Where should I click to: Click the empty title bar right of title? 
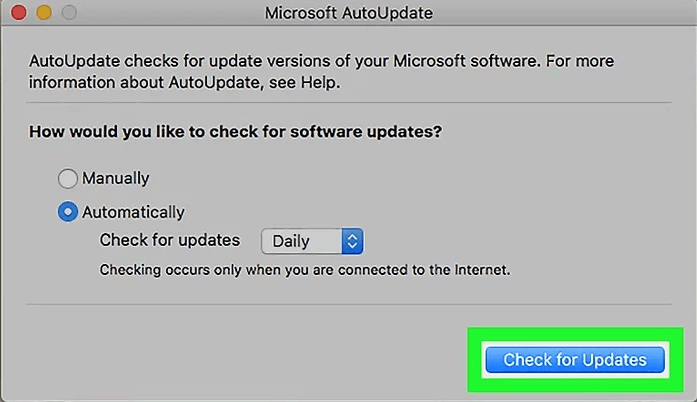[x=560, y=14]
